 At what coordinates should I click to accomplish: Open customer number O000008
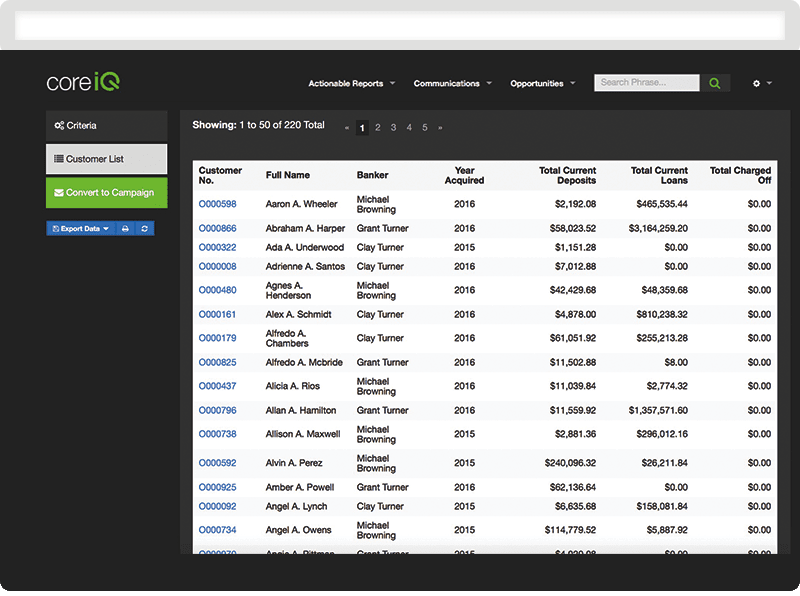coord(217,266)
